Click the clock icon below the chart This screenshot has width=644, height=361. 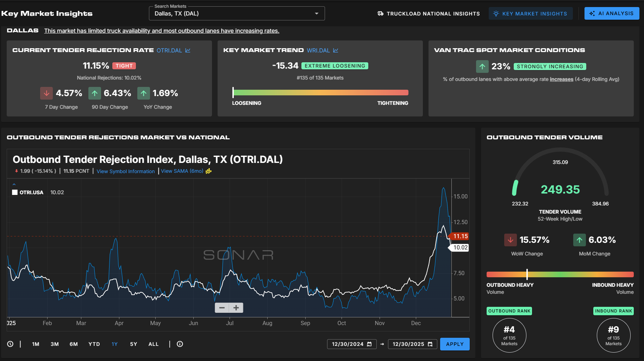click(10, 344)
